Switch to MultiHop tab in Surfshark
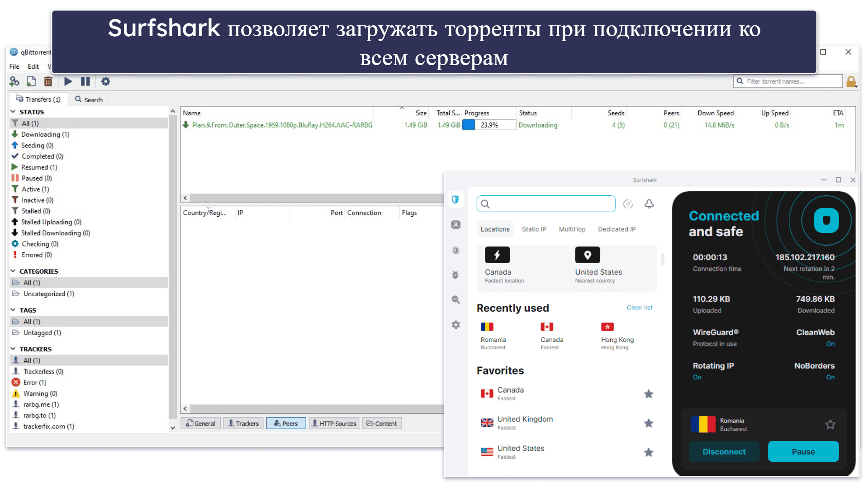Viewport: 868px width, 488px height. 572,229
